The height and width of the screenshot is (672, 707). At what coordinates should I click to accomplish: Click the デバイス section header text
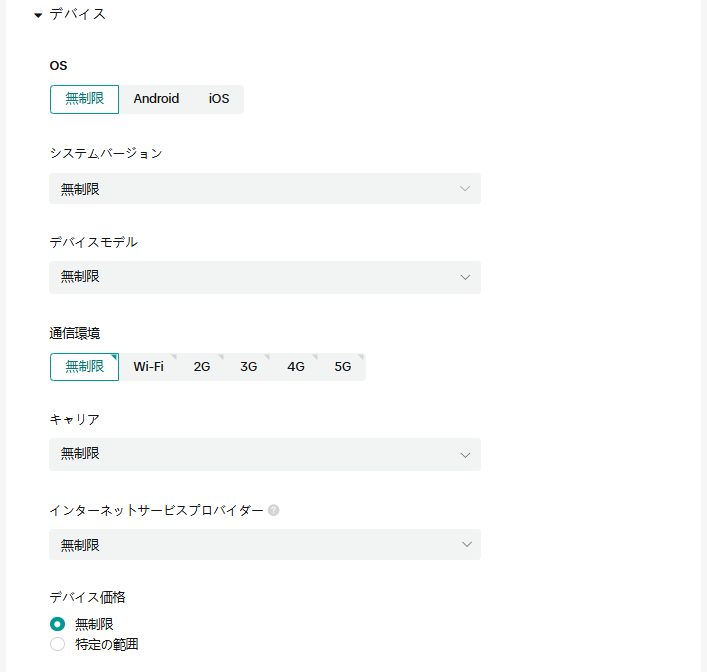coord(78,14)
